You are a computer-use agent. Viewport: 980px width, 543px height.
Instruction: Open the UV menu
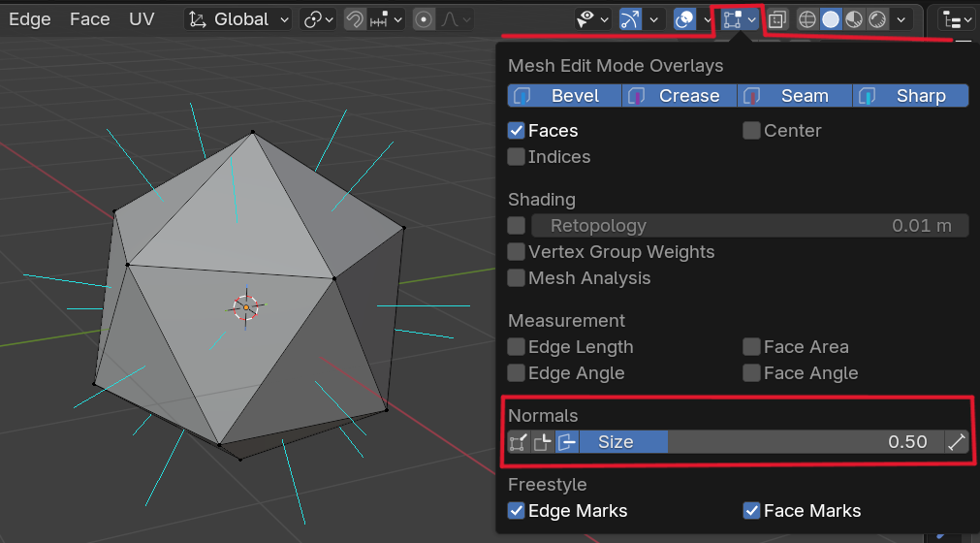click(x=142, y=19)
